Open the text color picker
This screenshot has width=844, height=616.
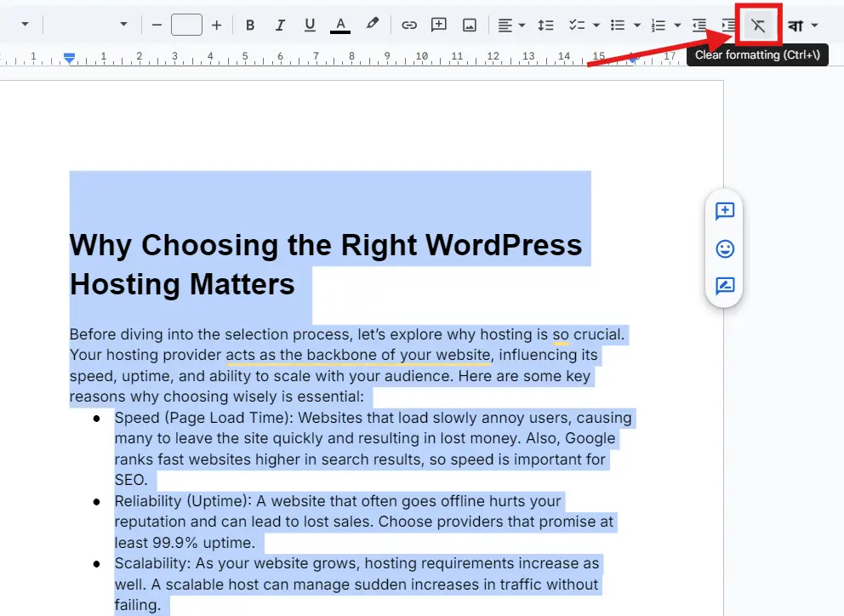click(x=339, y=25)
